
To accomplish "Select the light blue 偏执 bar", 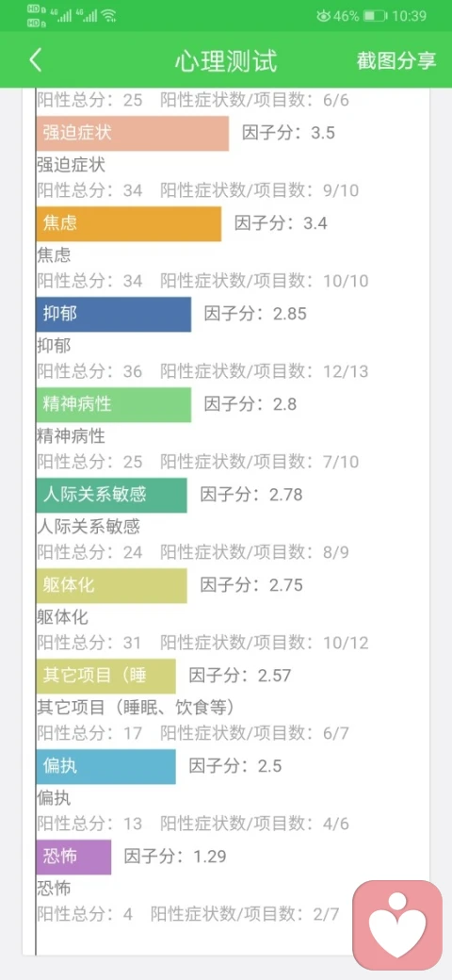I will pos(106,766).
